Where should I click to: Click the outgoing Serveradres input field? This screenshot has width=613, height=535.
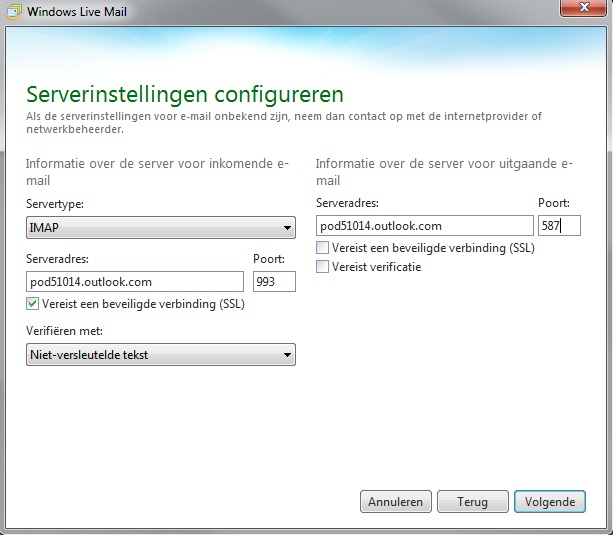click(x=425, y=226)
